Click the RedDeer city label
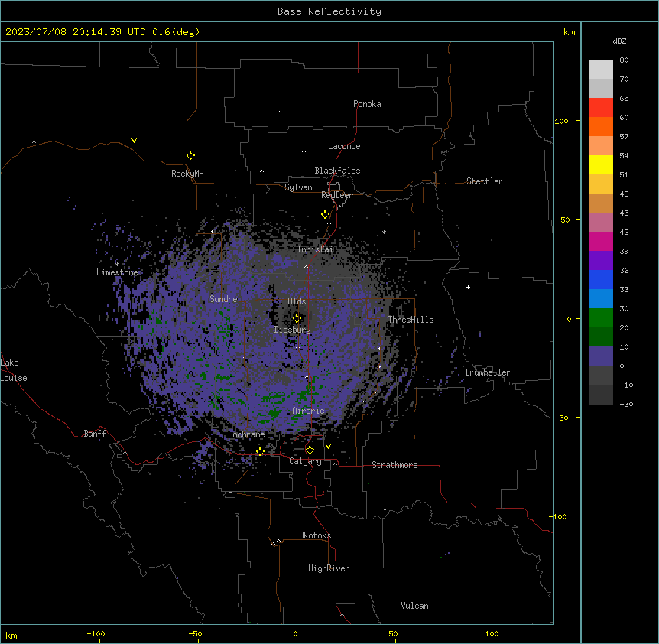Image resolution: width=659 pixels, height=644 pixels. pyautogui.click(x=336, y=195)
